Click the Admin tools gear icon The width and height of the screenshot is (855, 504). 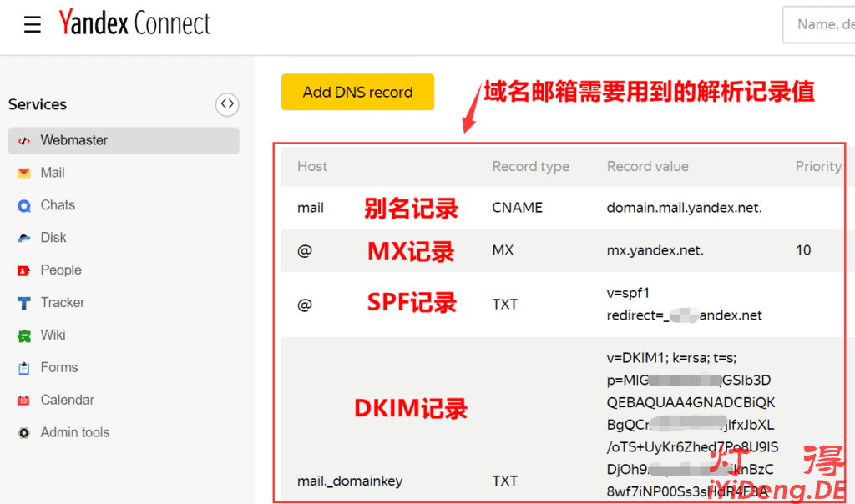coord(24,433)
